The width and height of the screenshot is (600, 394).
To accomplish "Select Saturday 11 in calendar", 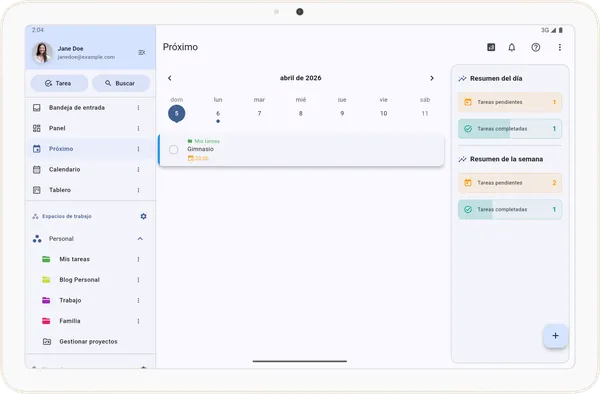I will (425, 114).
